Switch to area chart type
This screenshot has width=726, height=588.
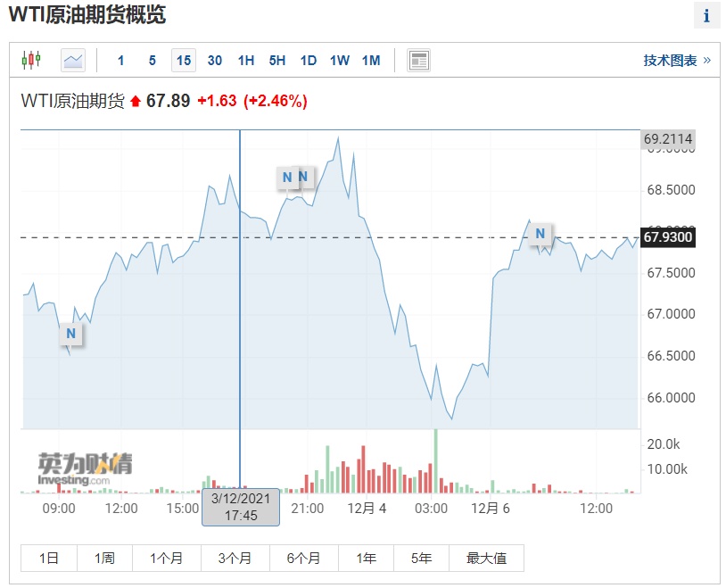(73, 61)
